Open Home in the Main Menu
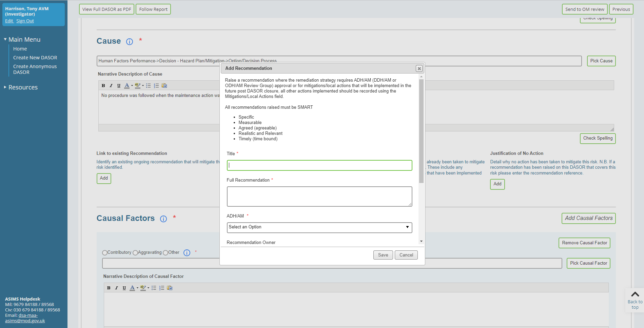The width and height of the screenshot is (644, 328). pyautogui.click(x=20, y=49)
